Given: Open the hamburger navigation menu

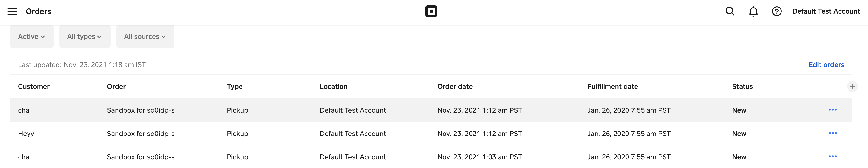Looking at the screenshot, I should [12, 11].
